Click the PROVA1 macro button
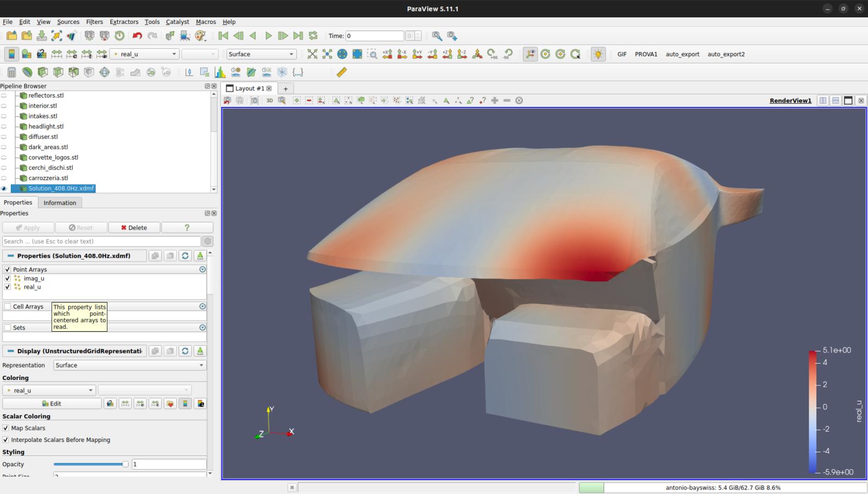Screen dimensions: 868x494 click(x=646, y=54)
